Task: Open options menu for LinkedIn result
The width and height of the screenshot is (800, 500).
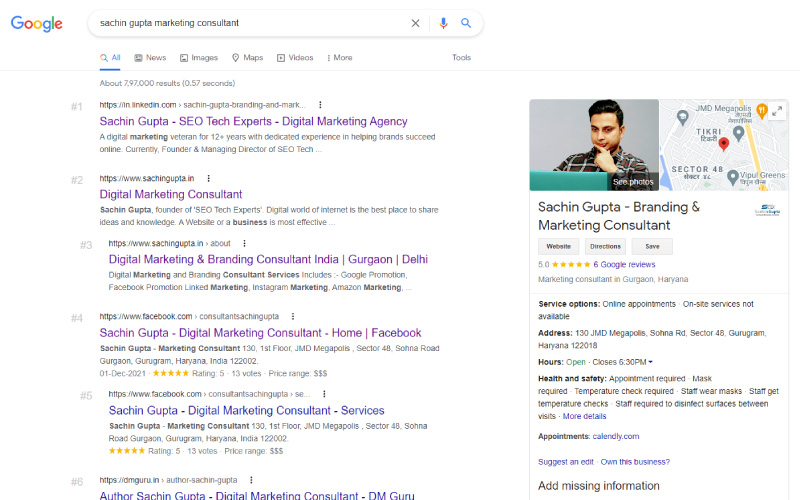Action: (320, 105)
